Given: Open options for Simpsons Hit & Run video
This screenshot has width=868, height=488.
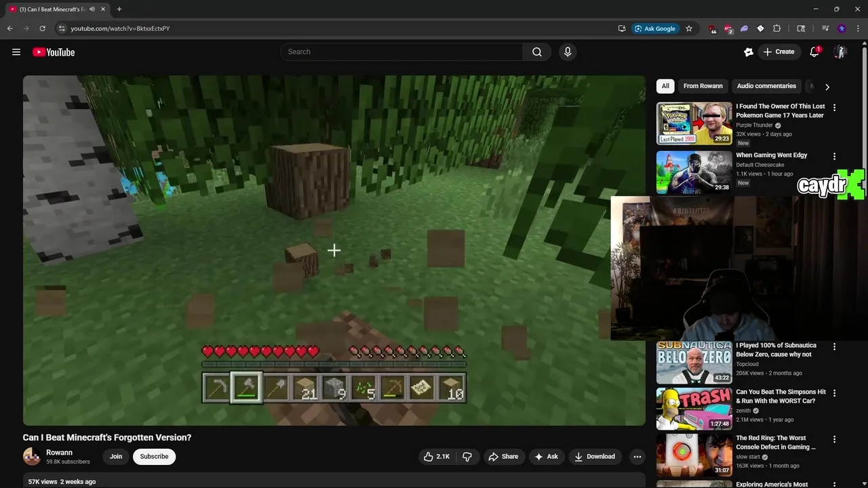Looking at the screenshot, I should (x=834, y=393).
